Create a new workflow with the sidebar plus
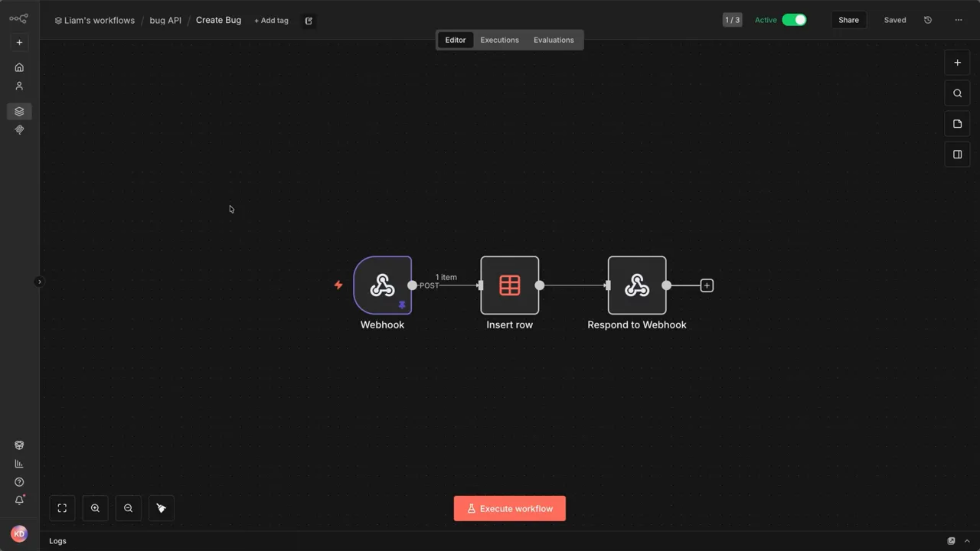This screenshot has height=551, width=980. tap(19, 42)
